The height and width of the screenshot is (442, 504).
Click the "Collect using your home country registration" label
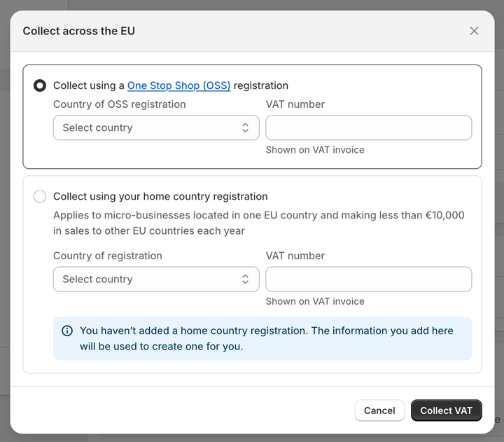click(x=160, y=196)
